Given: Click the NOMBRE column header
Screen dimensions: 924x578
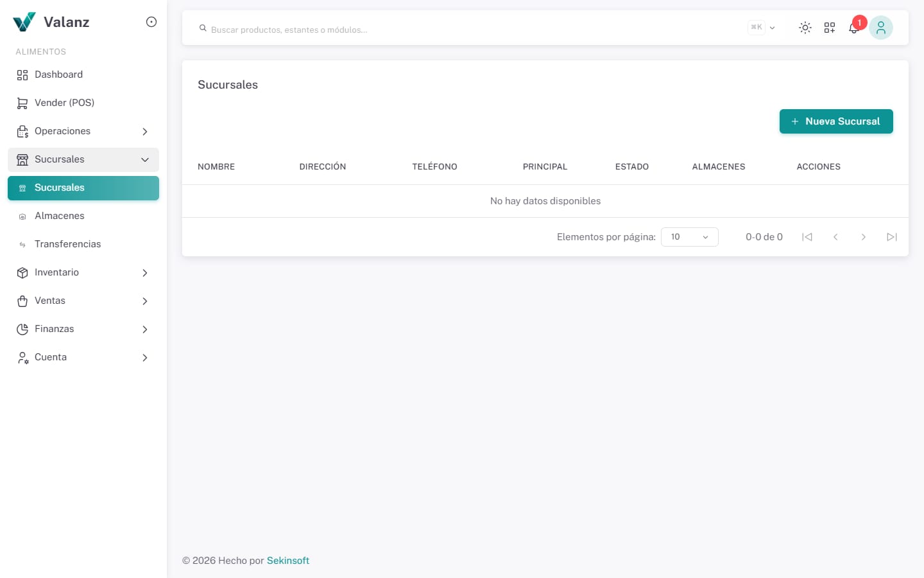Looking at the screenshot, I should [x=216, y=166].
